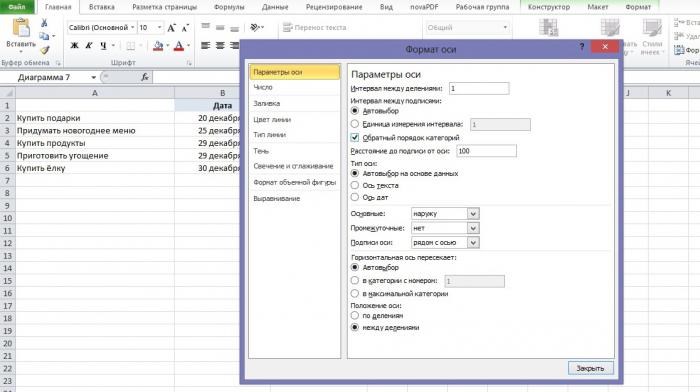The height and width of the screenshot is (392, 700).
Task: Open the Цвет линии section
Action: tap(294, 119)
